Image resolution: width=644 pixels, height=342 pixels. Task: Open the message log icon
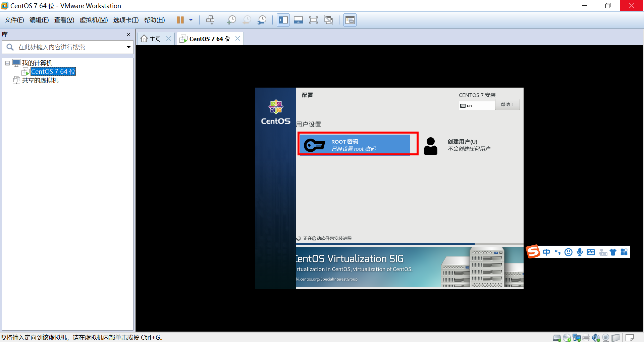630,338
